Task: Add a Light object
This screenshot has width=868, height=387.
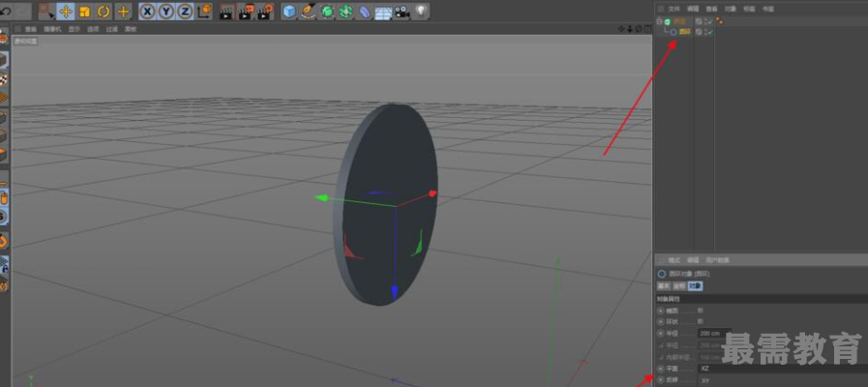Action: pos(421,11)
